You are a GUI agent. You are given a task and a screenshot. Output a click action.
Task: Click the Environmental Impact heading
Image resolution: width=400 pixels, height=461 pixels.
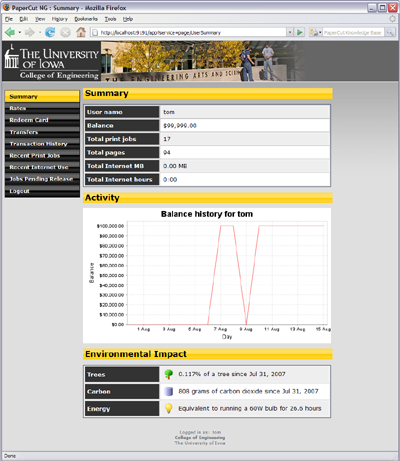coord(136,354)
